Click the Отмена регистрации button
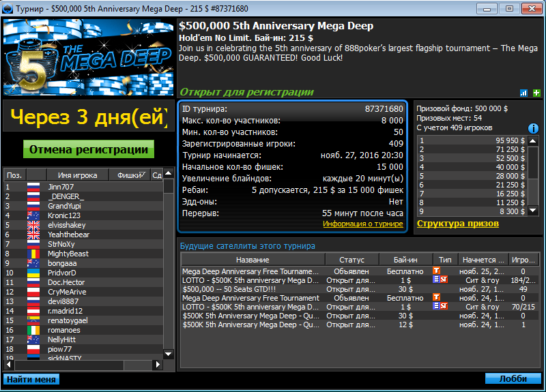The image size is (546, 392). point(89,149)
